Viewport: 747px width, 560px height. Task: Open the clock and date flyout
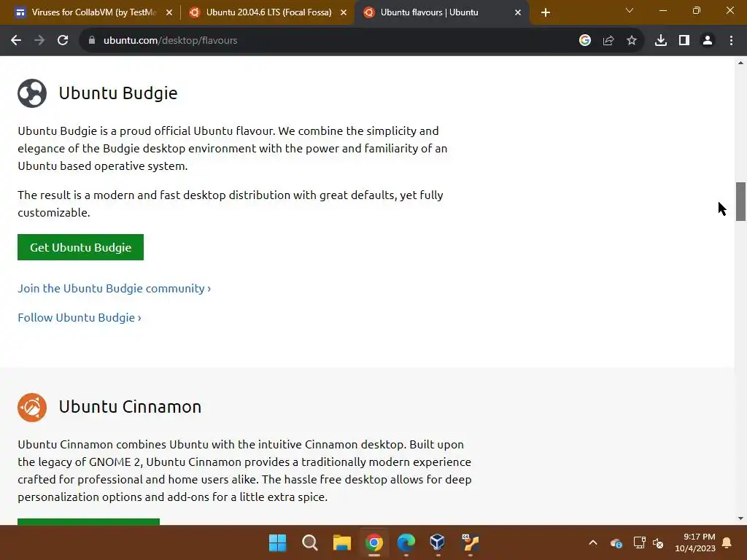(695, 542)
